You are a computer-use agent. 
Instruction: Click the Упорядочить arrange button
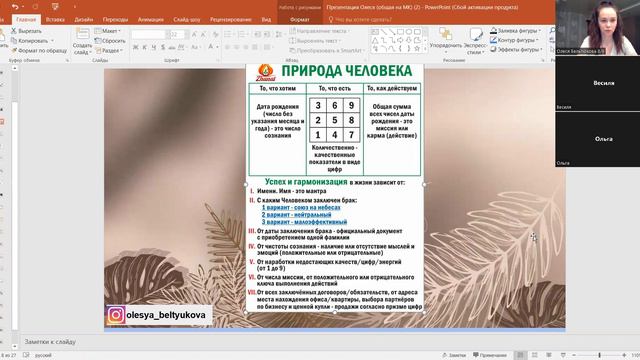[x=446, y=40]
